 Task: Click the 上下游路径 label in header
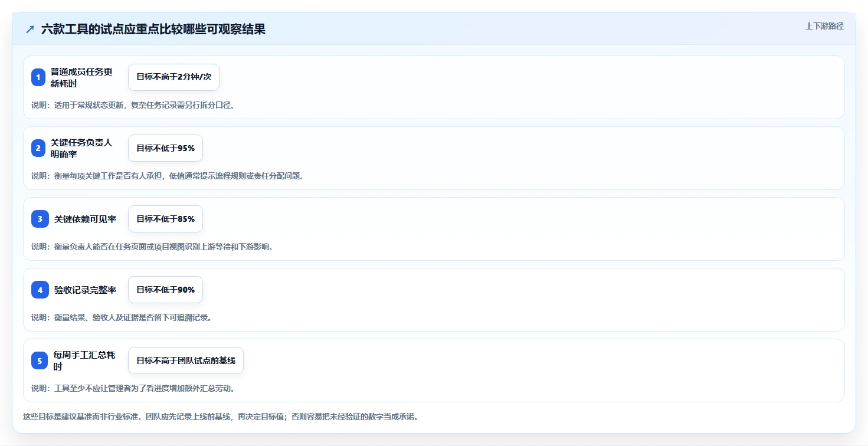click(x=824, y=26)
